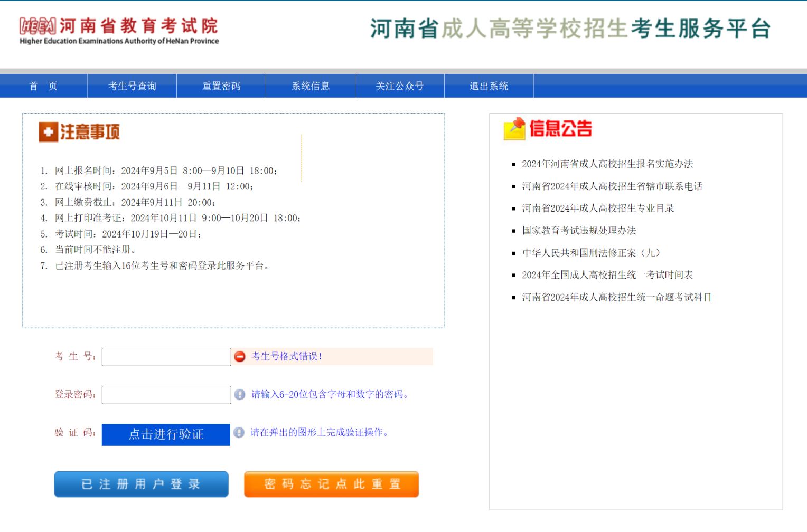
Task: Click the 网上打印准考证 notice line
Action: [x=178, y=218]
